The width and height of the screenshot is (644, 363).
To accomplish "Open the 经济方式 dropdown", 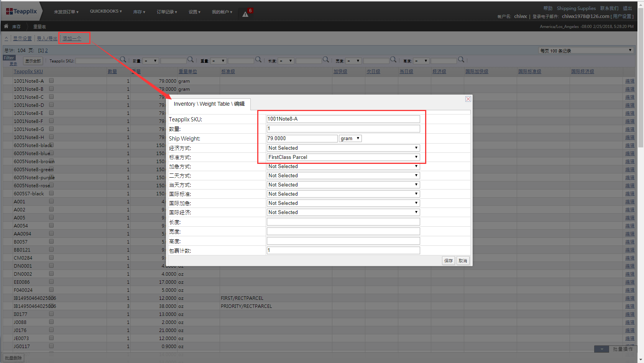I will click(x=343, y=148).
